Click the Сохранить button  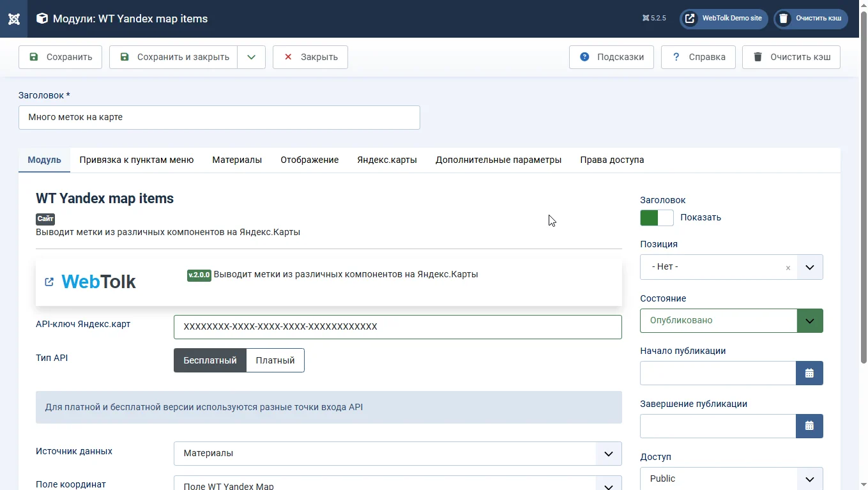pos(60,57)
